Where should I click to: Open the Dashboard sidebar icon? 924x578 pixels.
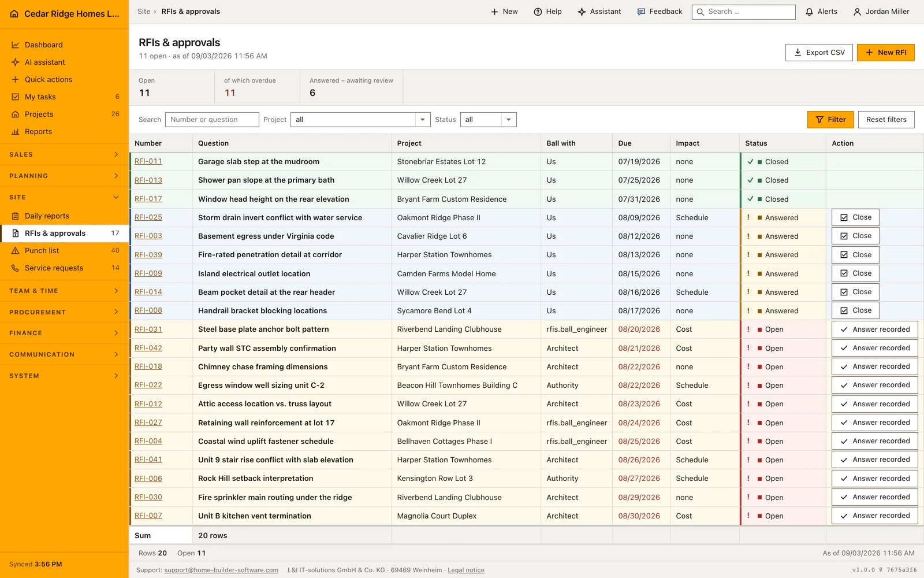[16, 45]
